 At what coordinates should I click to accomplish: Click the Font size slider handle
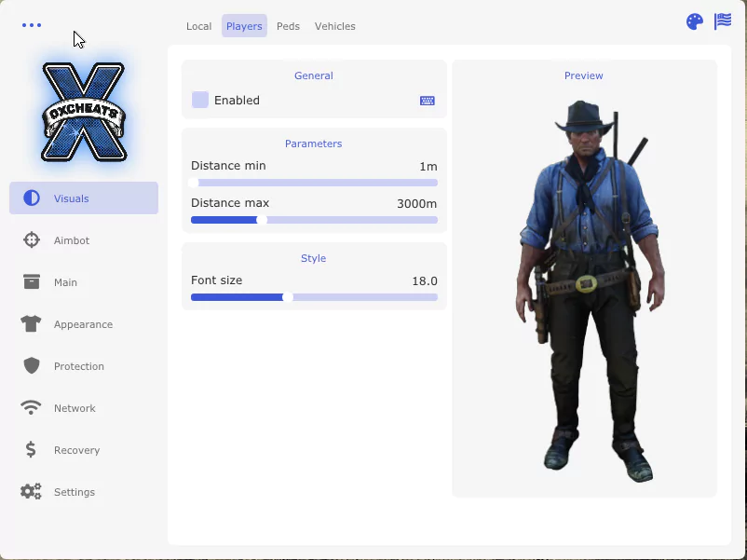287,297
